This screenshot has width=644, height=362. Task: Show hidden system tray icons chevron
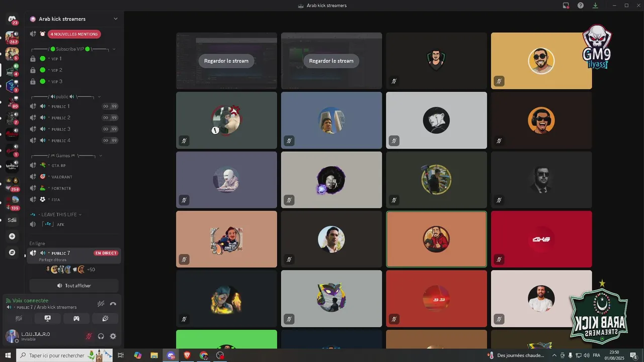pos(555,355)
